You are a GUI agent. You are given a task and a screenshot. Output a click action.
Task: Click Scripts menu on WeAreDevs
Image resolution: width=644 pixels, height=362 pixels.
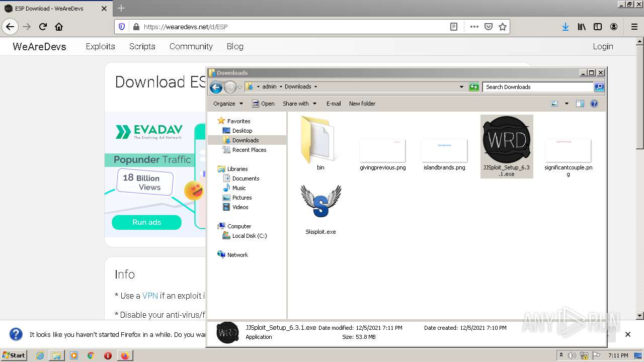coord(142,46)
